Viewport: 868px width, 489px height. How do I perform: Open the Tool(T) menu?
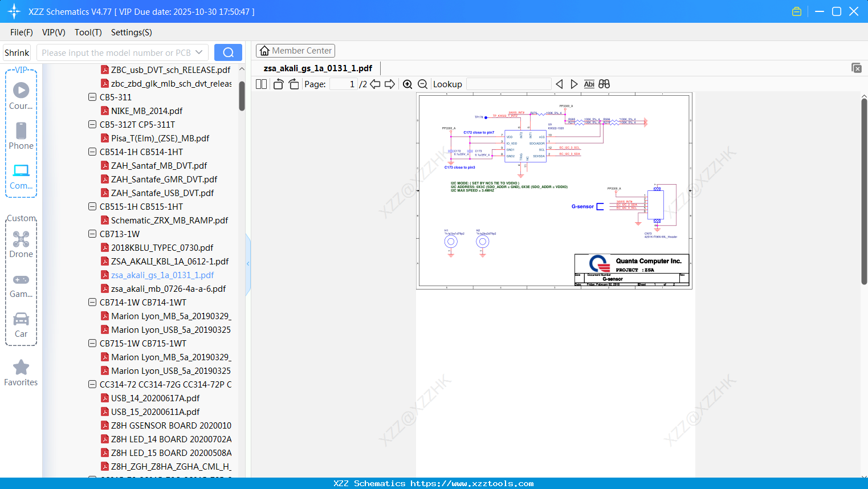tap(88, 32)
